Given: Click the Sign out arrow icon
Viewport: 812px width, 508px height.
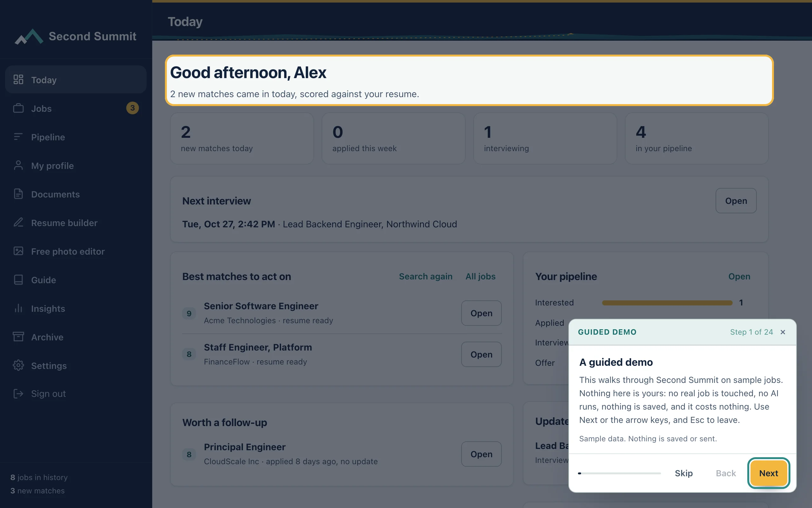Looking at the screenshot, I should [18, 393].
